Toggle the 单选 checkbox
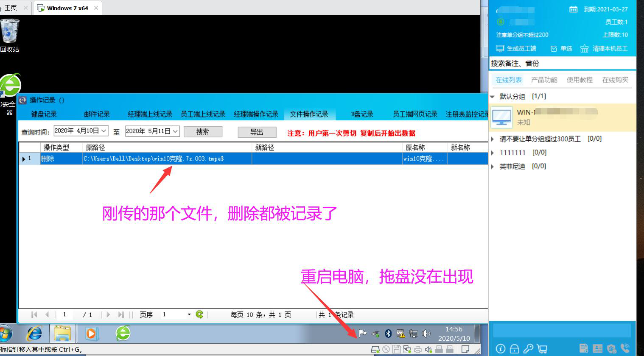The image size is (644, 356). click(x=554, y=49)
